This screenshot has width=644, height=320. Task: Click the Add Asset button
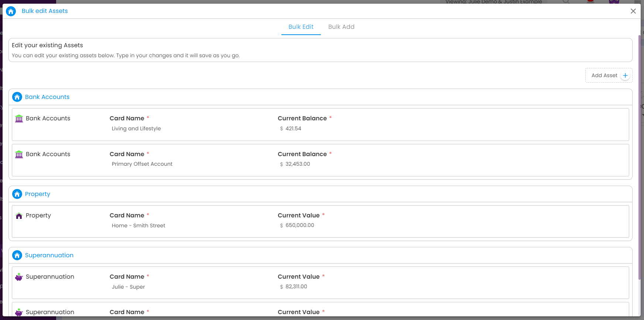pyautogui.click(x=609, y=75)
